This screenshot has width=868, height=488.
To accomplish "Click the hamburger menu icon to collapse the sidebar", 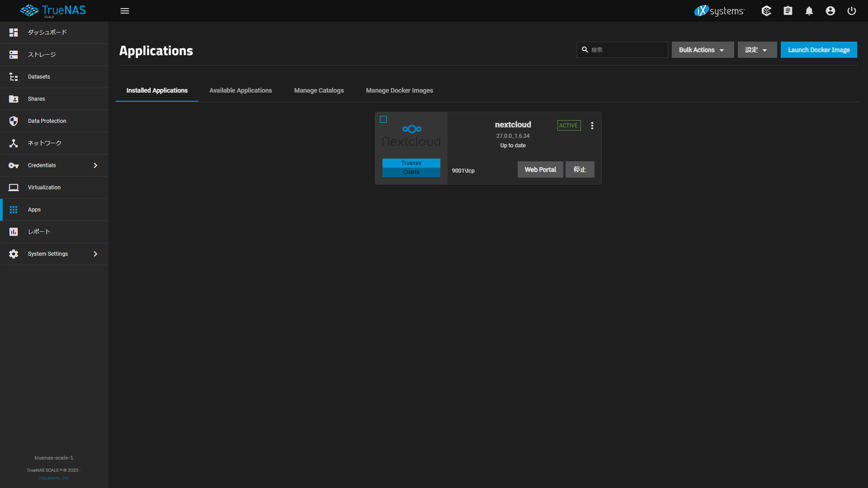I will pos(125,11).
